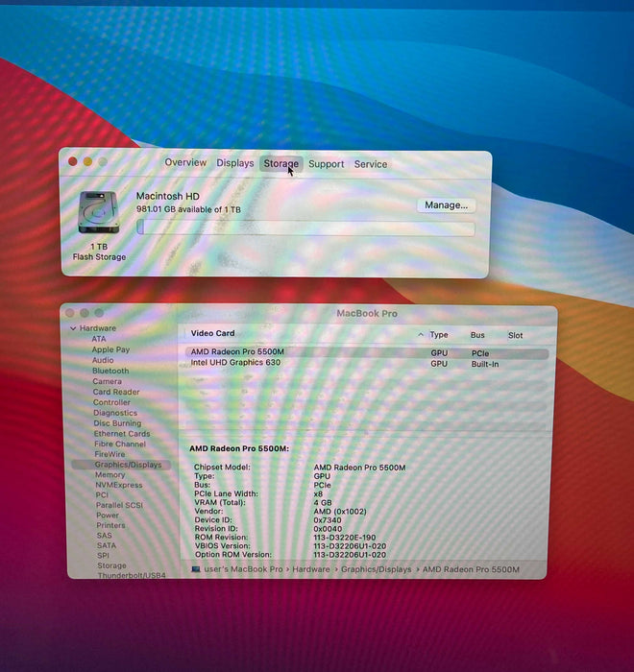This screenshot has height=672, width=634.
Task: Click the Vendor value AMD (0x1002)
Action: tap(340, 512)
